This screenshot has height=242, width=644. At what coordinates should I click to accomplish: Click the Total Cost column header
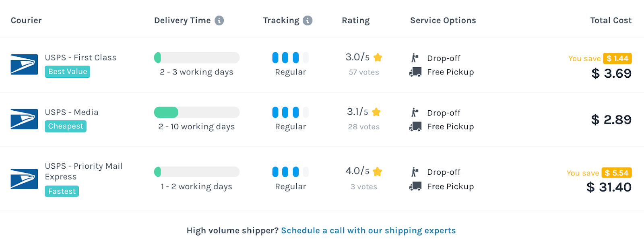point(611,21)
